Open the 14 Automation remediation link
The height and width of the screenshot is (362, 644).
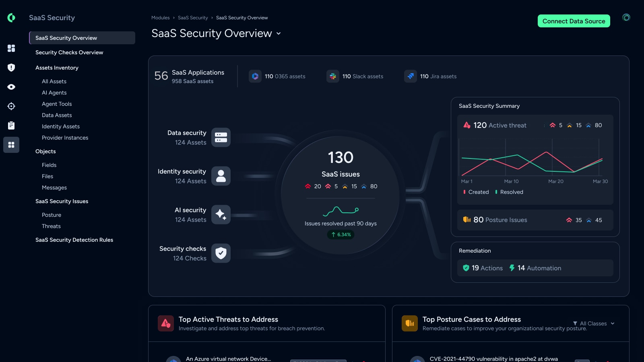point(535,268)
